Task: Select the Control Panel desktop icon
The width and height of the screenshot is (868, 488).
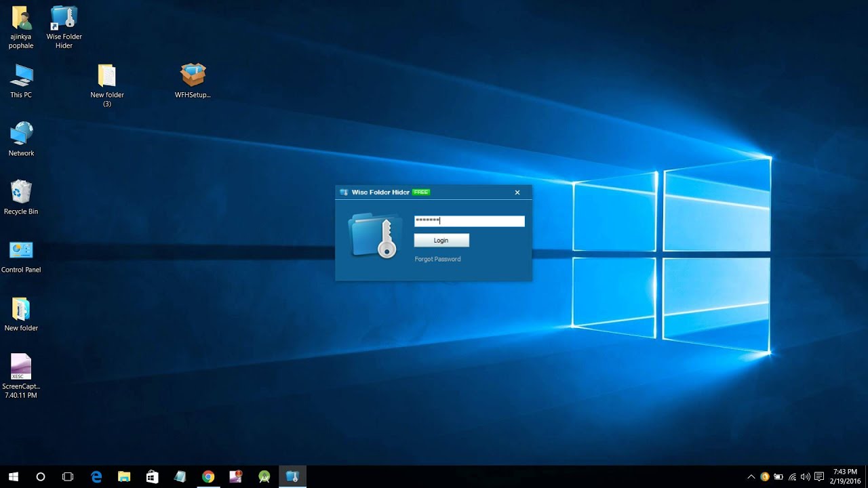Action: point(21,256)
